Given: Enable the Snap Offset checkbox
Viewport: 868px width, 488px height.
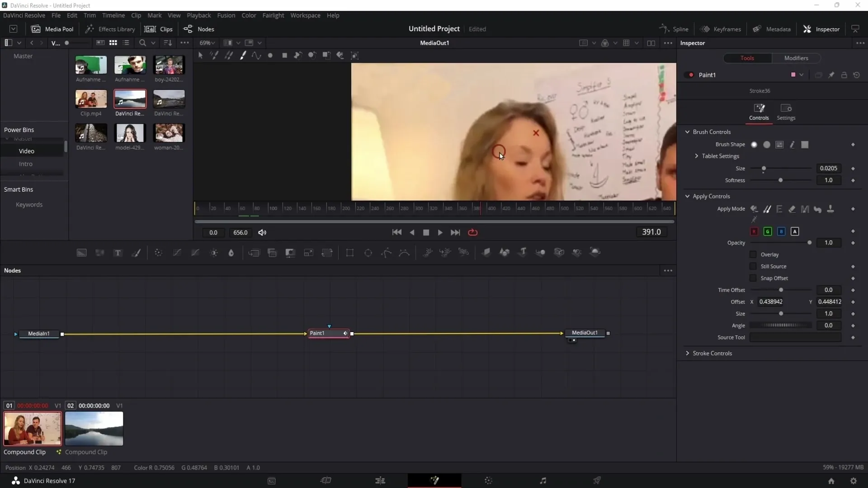Looking at the screenshot, I should (x=753, y=278).
